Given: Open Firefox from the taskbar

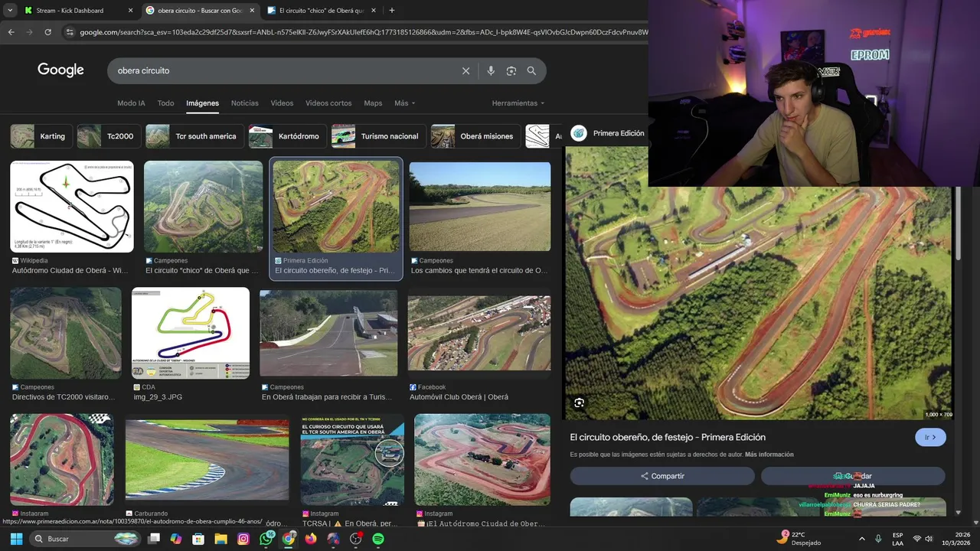Looking at the screenshot, I should (x=310, y=539).
